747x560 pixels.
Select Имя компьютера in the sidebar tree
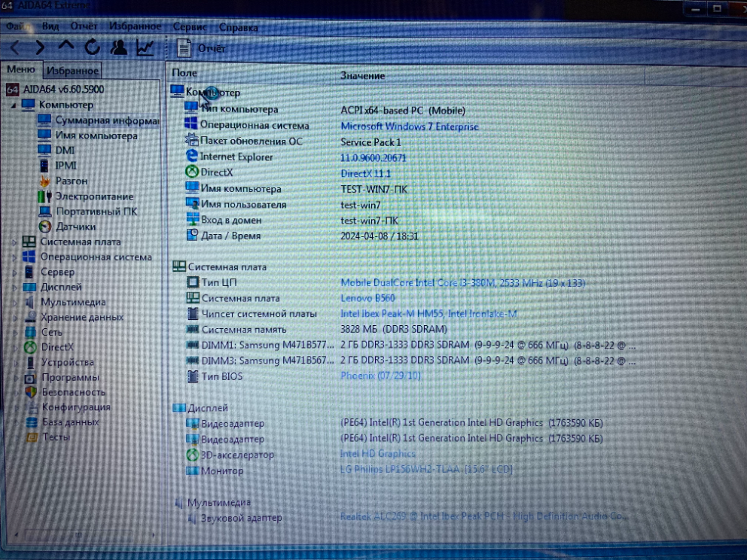[x=88, y=135]
